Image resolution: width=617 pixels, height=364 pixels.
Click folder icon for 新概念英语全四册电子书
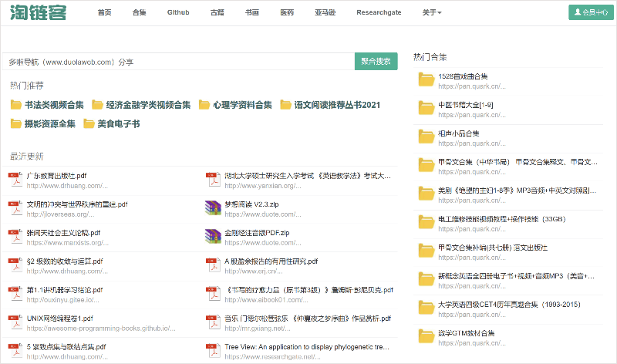[x=427, y=279]
